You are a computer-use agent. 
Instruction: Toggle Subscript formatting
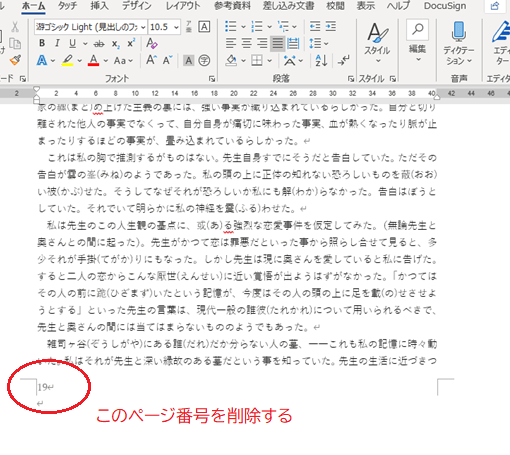[116, 44]
